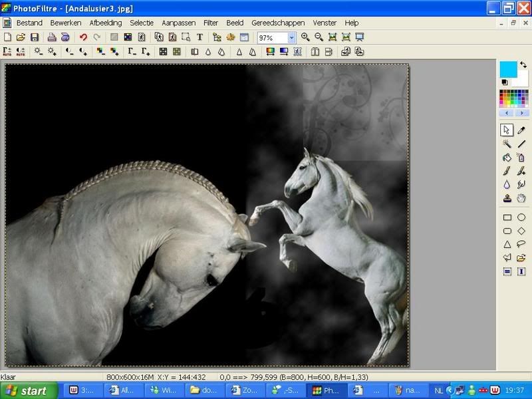The width and height of the screenshot is (532, 399).
Task: Zoom in with magnifier plus icon
Action: click(305, 37)
